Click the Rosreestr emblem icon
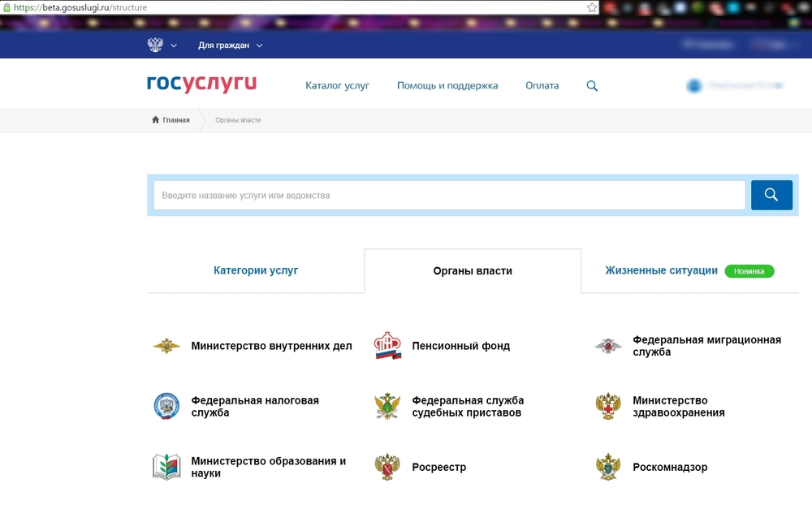Screen dimensions: 812x505 387,467
